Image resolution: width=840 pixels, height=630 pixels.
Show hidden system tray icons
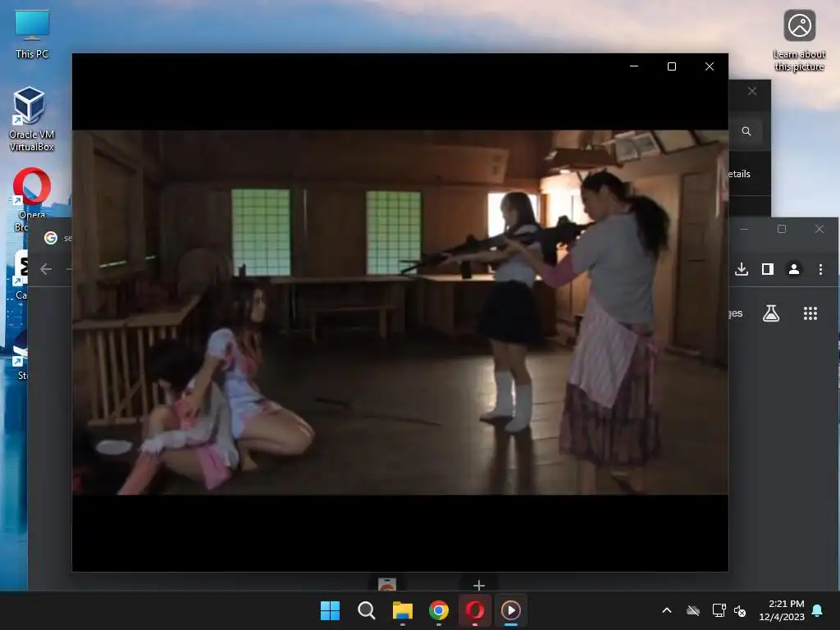[667, 610]
